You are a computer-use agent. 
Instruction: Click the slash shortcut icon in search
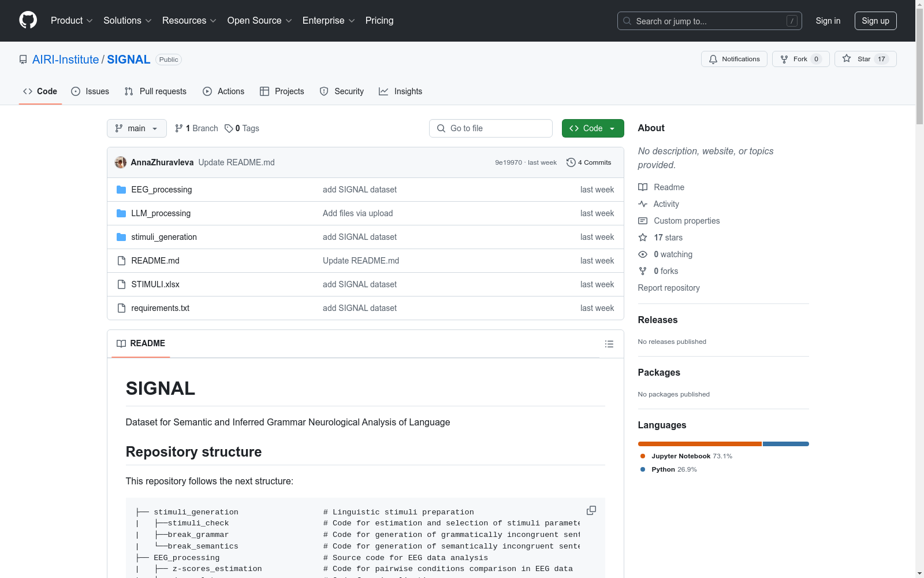tap(792, 21)
